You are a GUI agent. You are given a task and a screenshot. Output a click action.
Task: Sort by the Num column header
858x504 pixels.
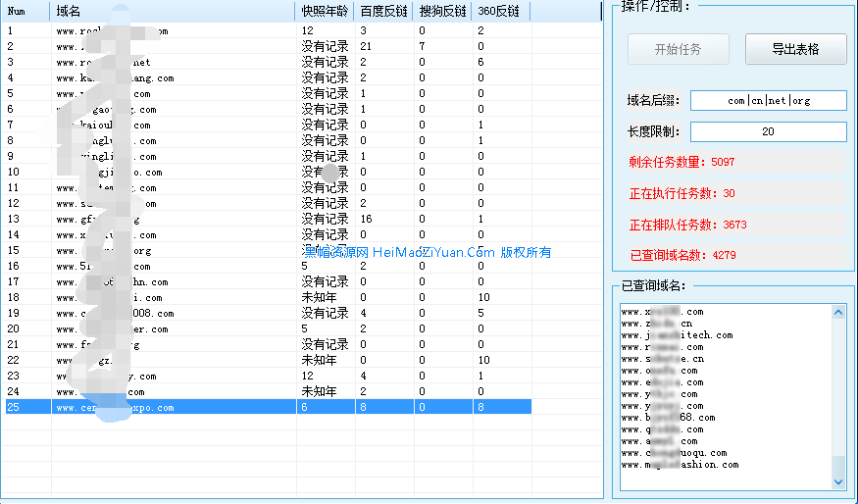pos(26,11)
